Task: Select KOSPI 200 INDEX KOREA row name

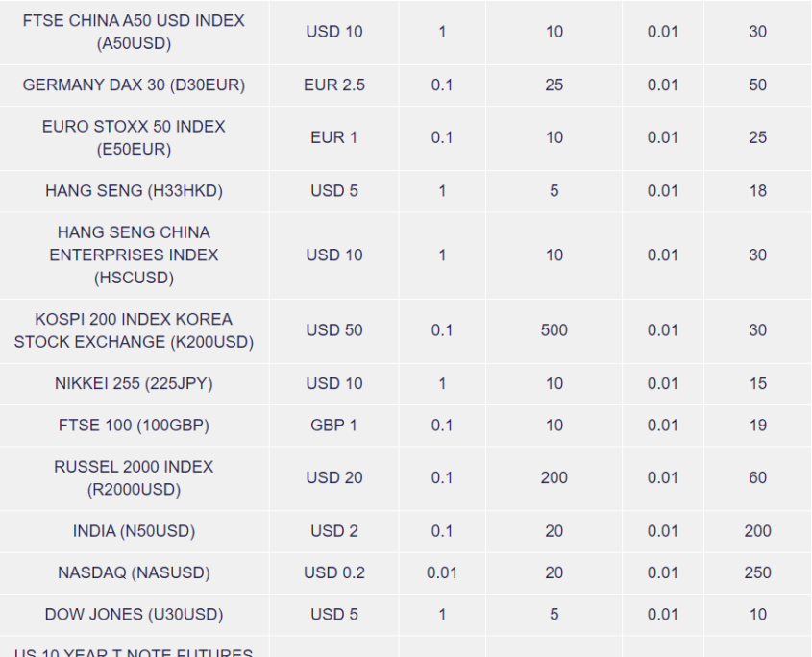Action: (134, 330)
